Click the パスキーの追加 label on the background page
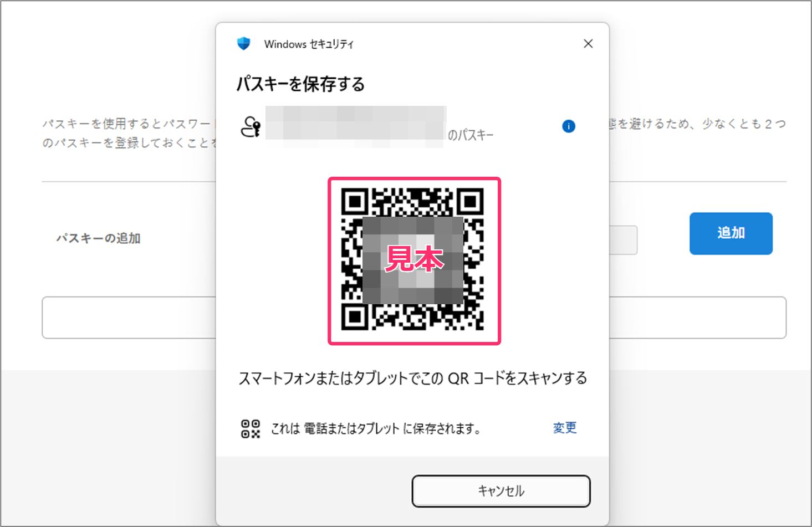Screen dimensions: 812x527 98,238
